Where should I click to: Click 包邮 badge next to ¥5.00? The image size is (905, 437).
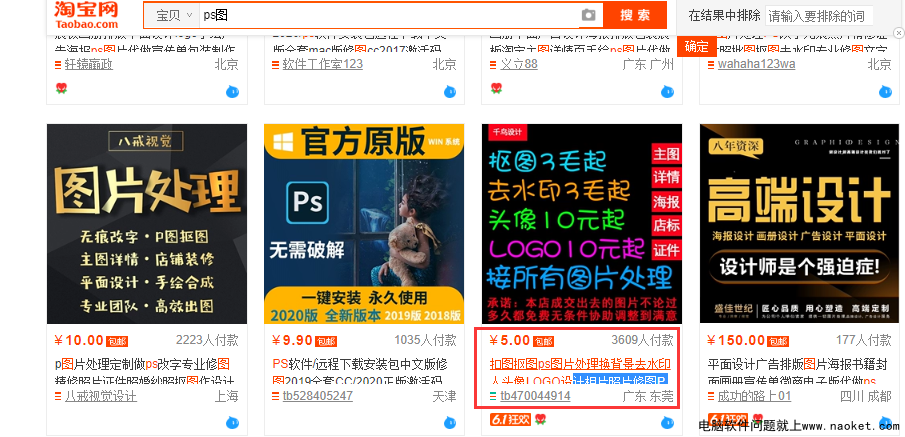tap(543, 342)
